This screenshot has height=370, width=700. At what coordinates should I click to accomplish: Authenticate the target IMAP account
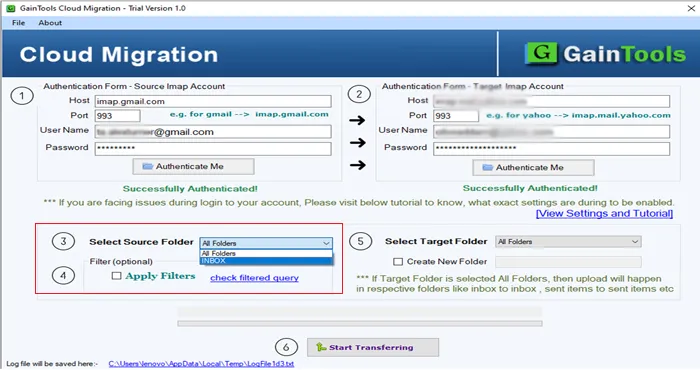[x=533, y=167]
